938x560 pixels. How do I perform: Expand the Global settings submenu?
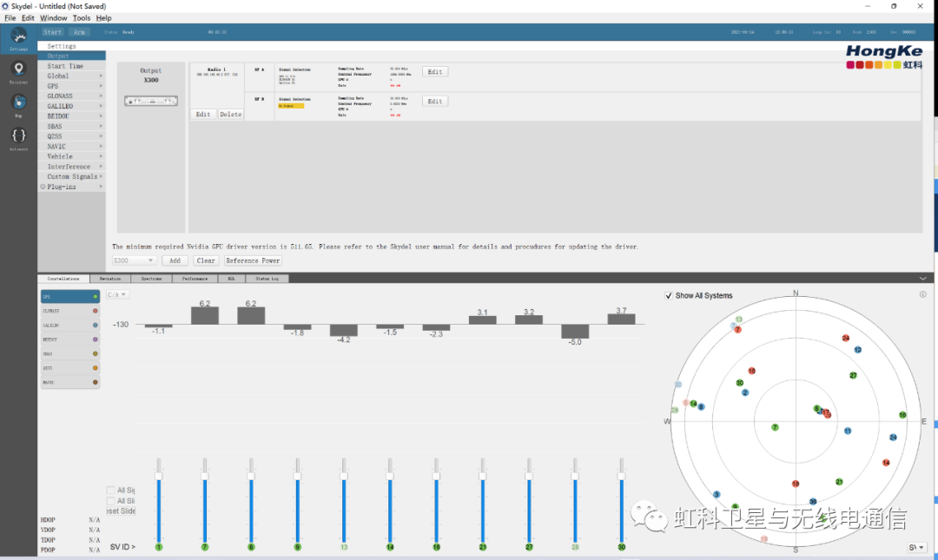72,76
